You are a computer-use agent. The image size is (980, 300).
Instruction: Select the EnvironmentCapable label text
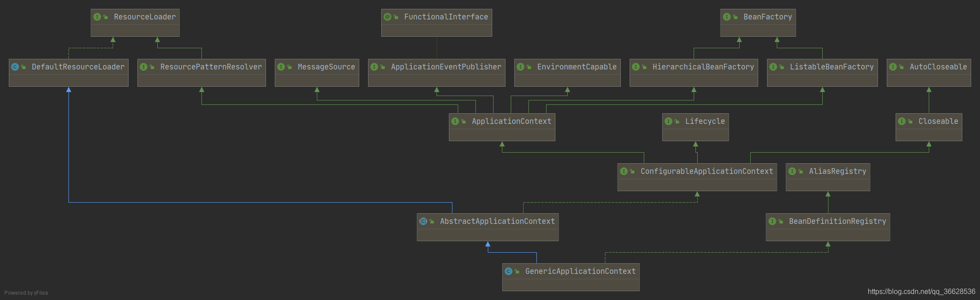tap(577, 67)
